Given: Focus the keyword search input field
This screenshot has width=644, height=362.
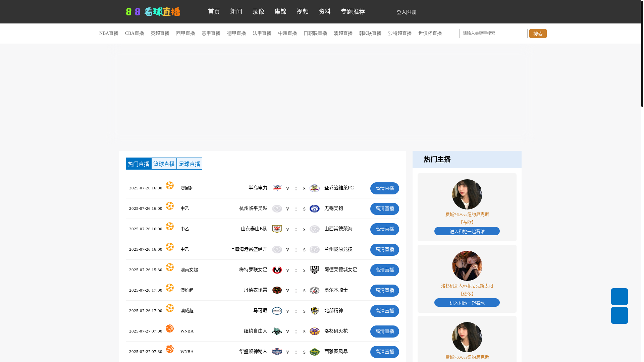Looking at the screenshot, I should 493,34.
